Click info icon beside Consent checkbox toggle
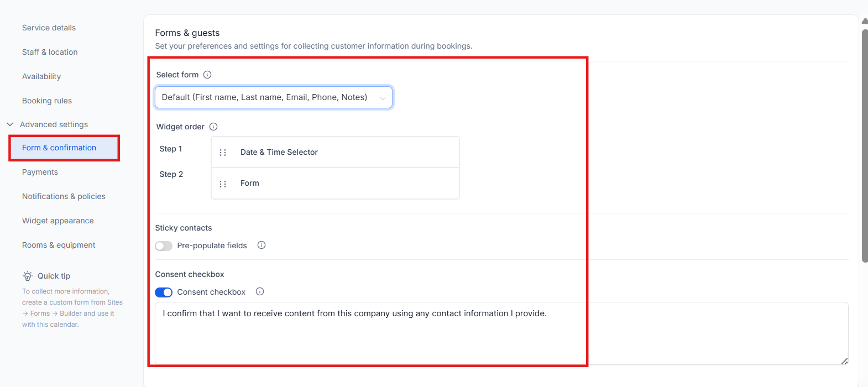Screen dimensions: 868x387 click(x=260, y=291)
